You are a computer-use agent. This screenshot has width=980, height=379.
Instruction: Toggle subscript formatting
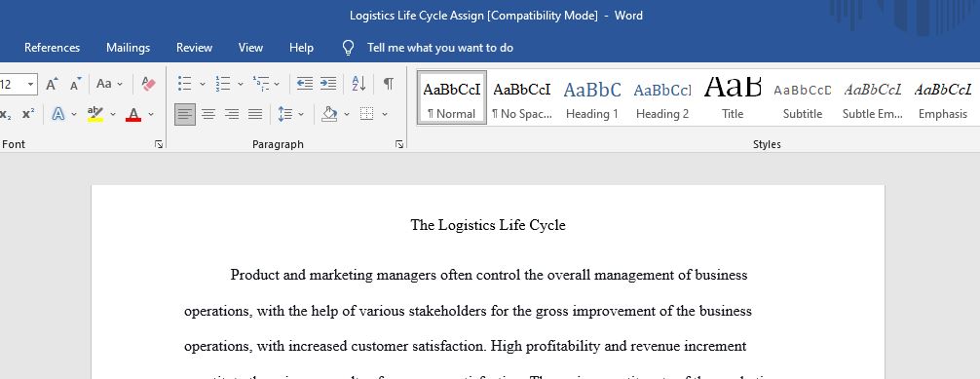pos(6,114)
